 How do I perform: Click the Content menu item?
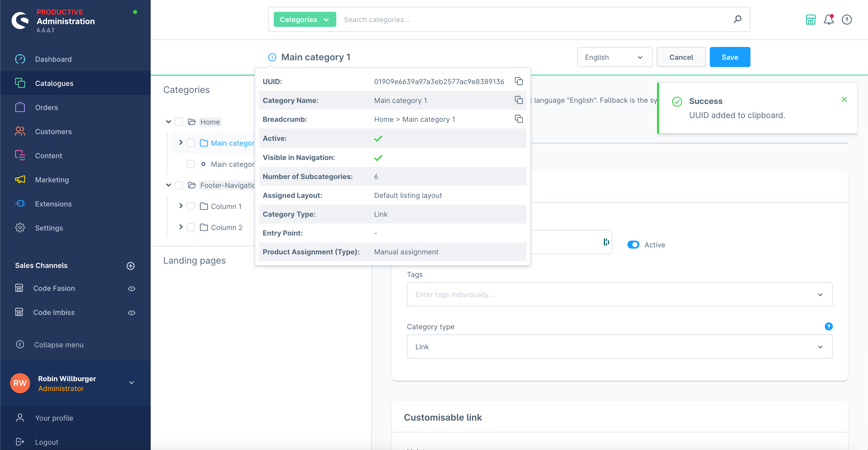point(49,155)
